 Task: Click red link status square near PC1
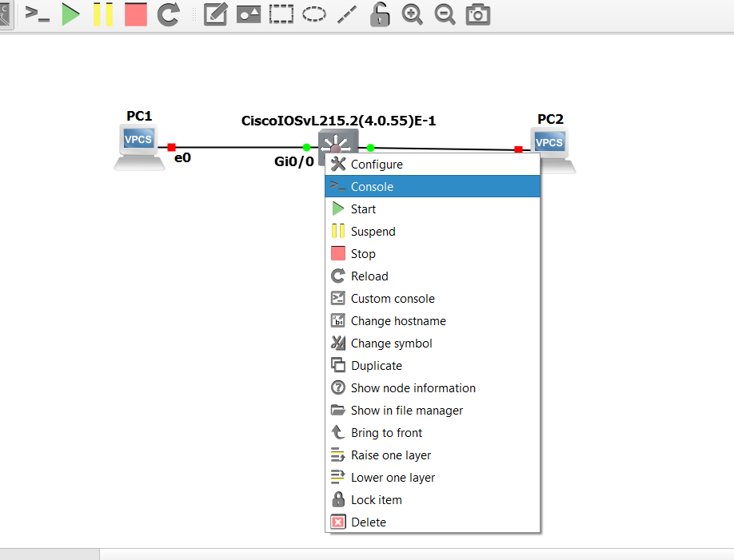(x=171, y=147)
